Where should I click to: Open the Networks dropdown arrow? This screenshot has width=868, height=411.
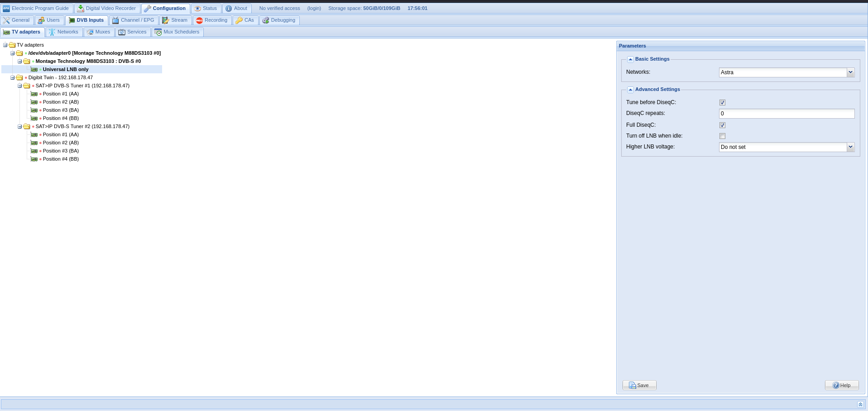coord(850,72)
